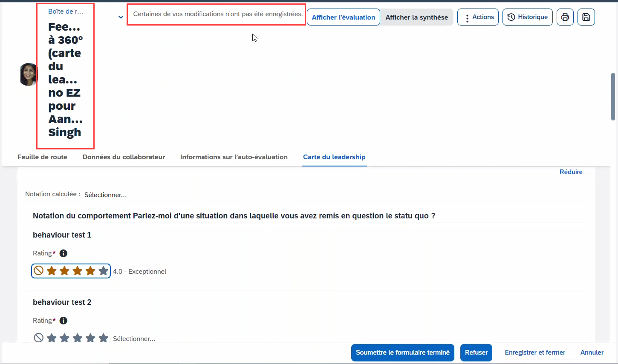Set behaviour test 1 rating to four stars
The image size is (618, 364).
(90, 271)
